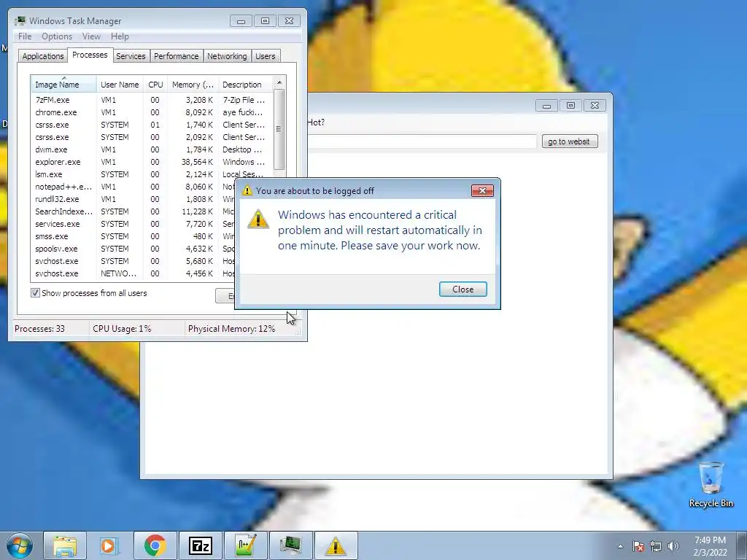
Task: Minimize the background browser window
Action: [x=546, y=105]
